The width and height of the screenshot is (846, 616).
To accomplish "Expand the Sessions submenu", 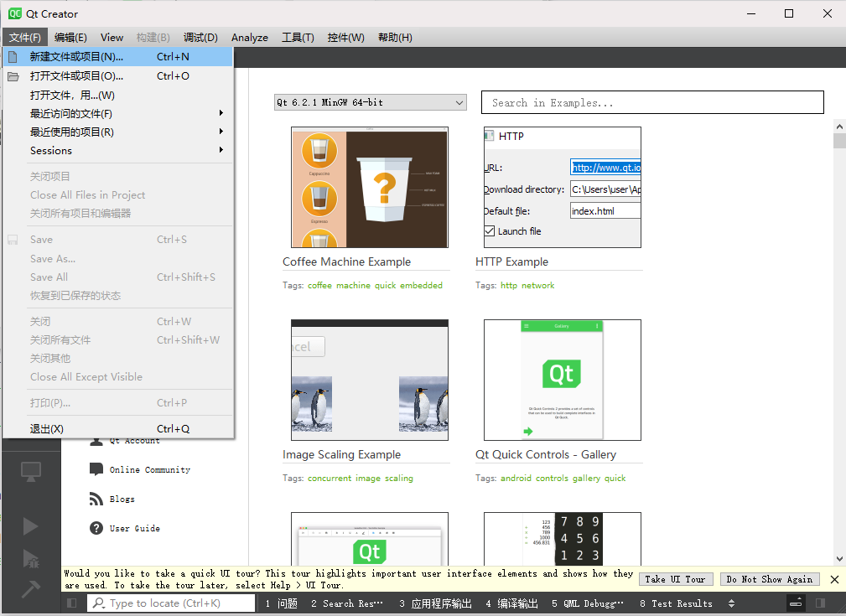I will (x=118, y=150).
